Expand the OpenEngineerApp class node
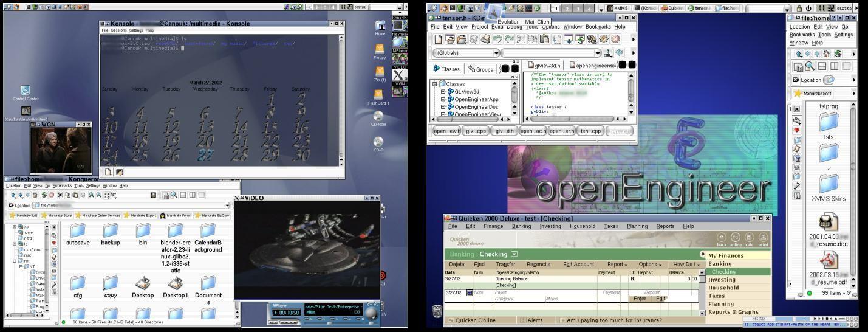 [443, 99]
